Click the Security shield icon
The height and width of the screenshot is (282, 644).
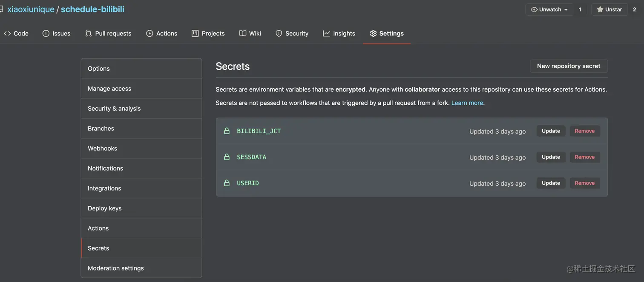[x=279, y=33]
